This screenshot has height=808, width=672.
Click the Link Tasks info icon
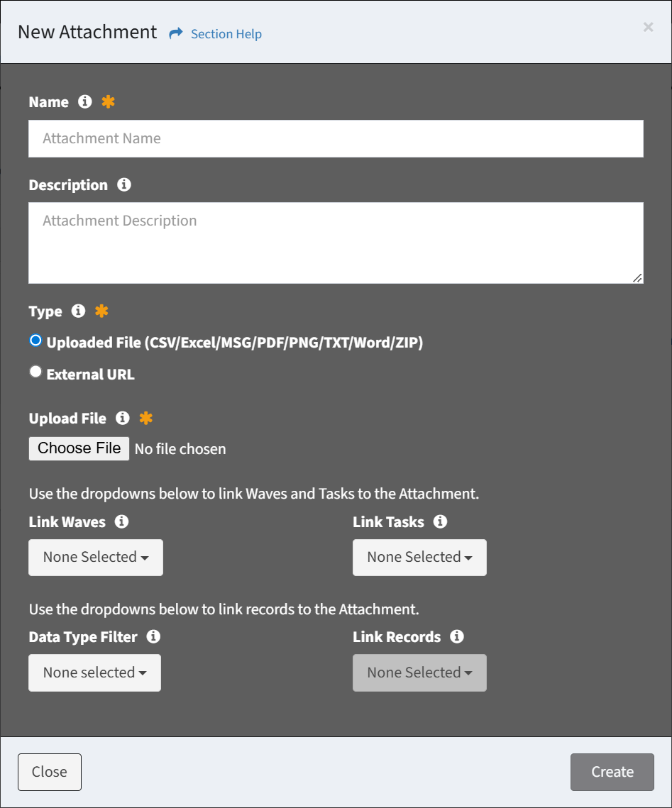coord(440,521)
